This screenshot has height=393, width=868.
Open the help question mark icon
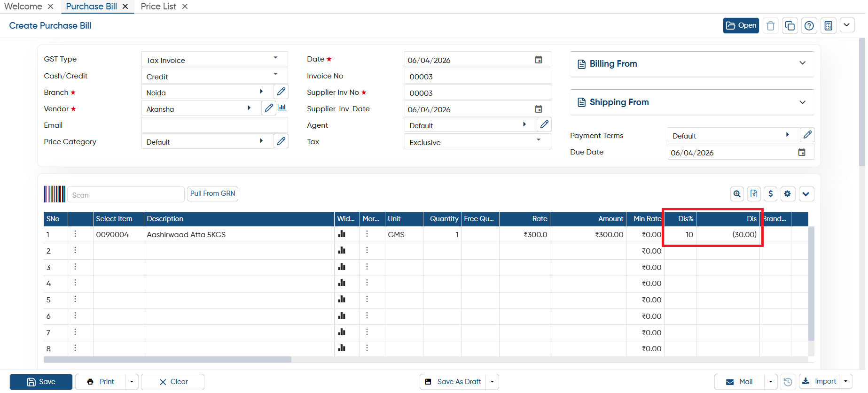click(809, 26)
